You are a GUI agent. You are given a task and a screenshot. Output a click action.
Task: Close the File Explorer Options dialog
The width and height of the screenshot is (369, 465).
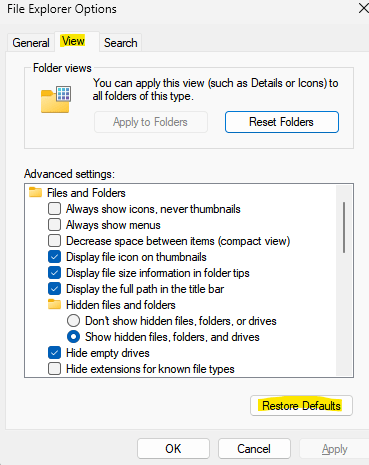pyautogui.click(x=363, y=8)
